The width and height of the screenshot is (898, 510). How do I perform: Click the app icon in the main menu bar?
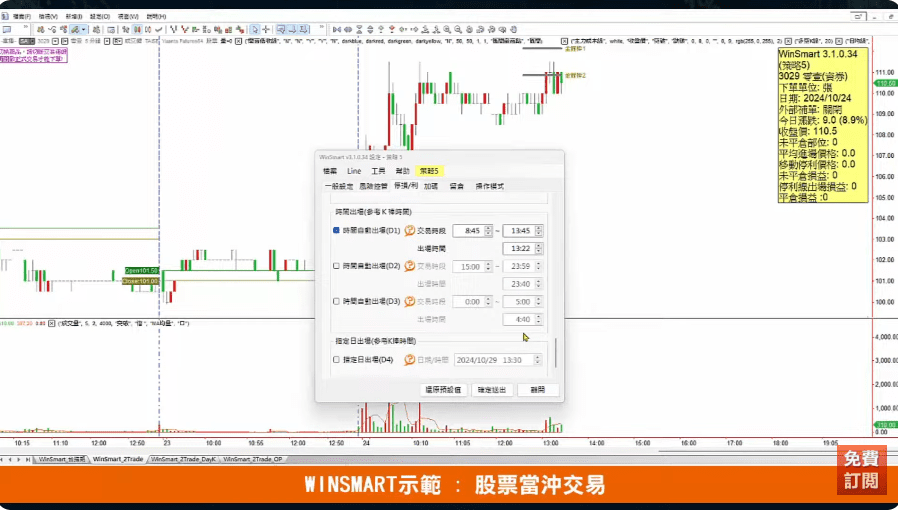click(x=5, y=17)
